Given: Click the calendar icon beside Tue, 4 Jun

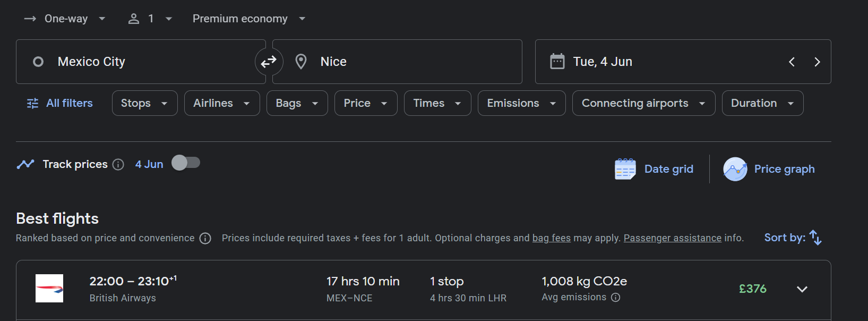Looking at the screenshot, I should pos(557,62).
